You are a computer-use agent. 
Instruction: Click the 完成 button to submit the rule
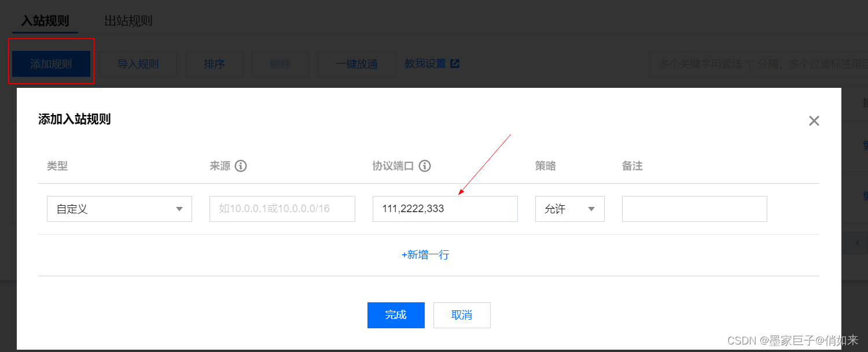[x=396, y=315]
